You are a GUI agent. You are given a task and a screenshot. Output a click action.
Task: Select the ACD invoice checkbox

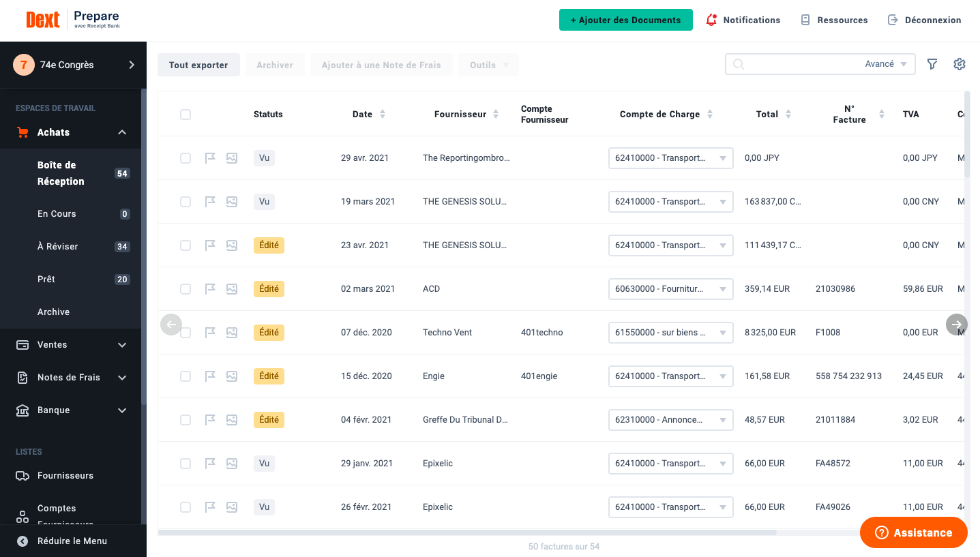(x=185, y=288)
